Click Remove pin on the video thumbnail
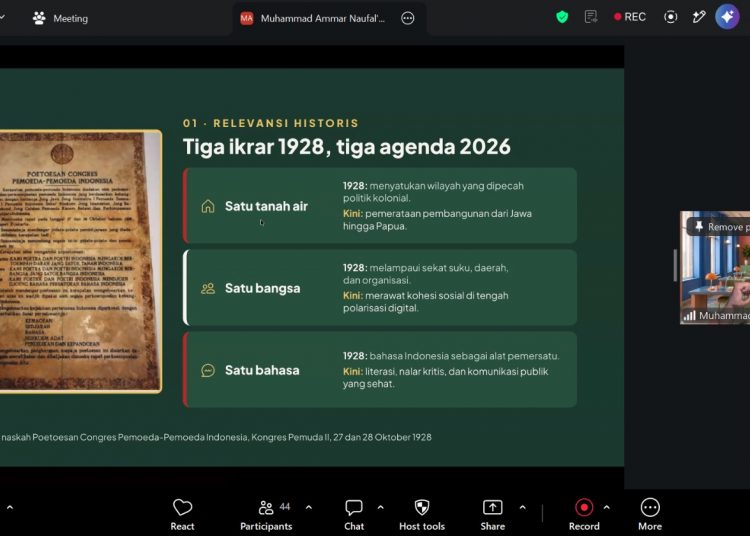This screenshot has width=750, height=536. [718, 227]
